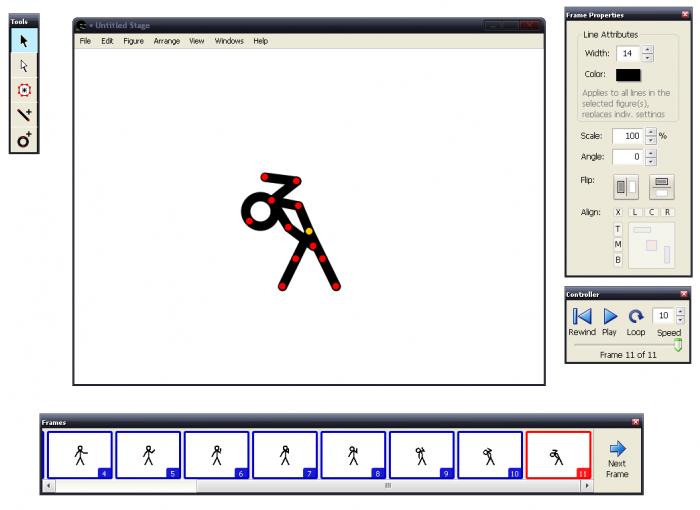Go to the Next Frame
Image resolution: width=700 pixels, height=510 pixels.
click(617, 461)
